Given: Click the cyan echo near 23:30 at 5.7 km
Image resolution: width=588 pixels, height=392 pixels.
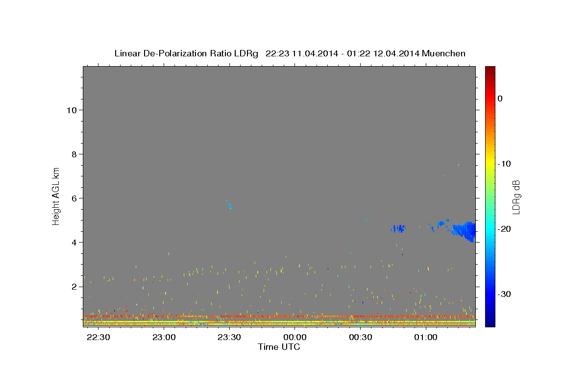Looking at the screenshot, I should pos(229,204).
